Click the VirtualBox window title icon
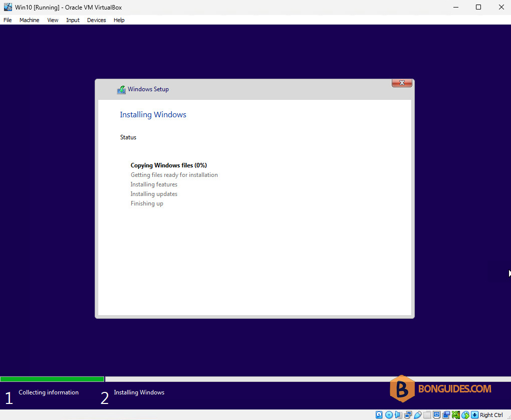 [8, 7]
